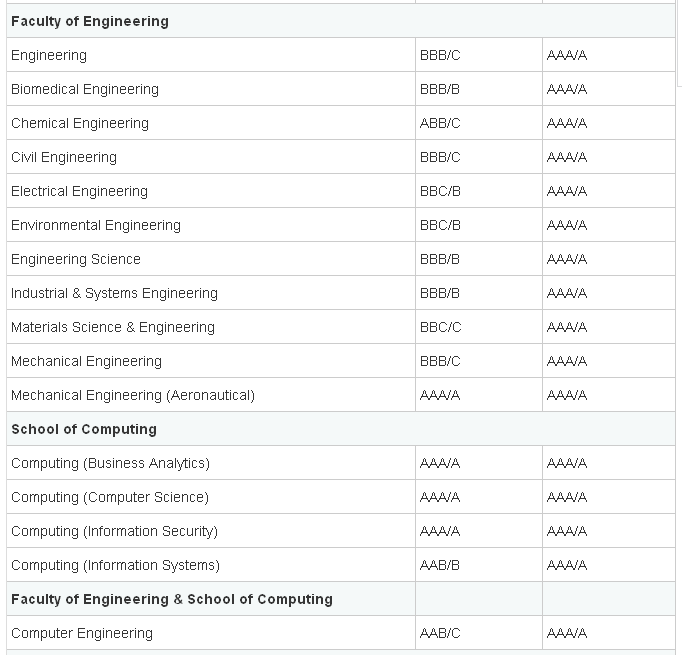Click Computing (Information Systems) course name

pos(115,565)
